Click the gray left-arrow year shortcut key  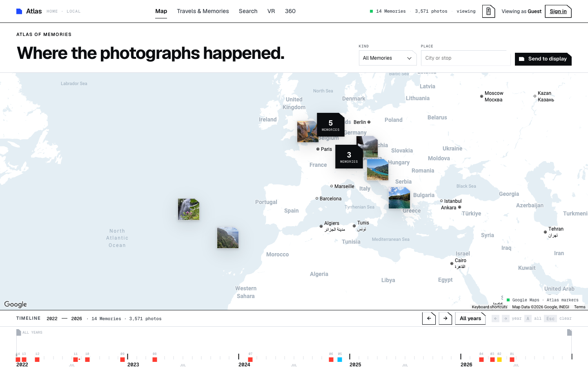coord(495,319)
